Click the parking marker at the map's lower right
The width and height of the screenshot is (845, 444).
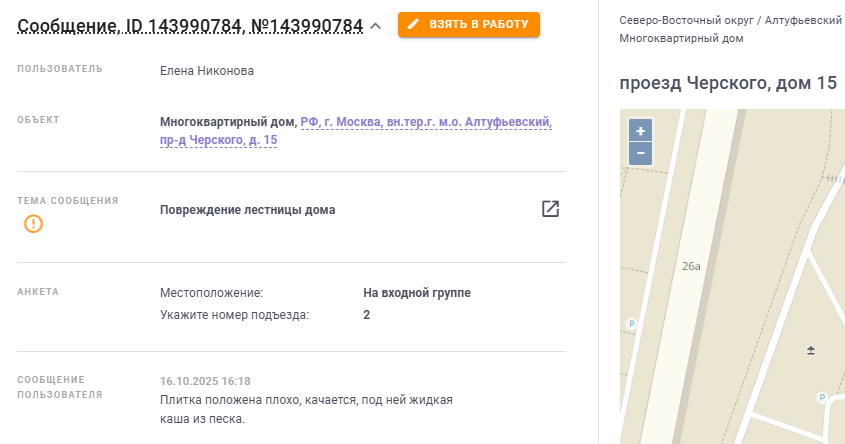pyautogui.click(x=821, y=397)
